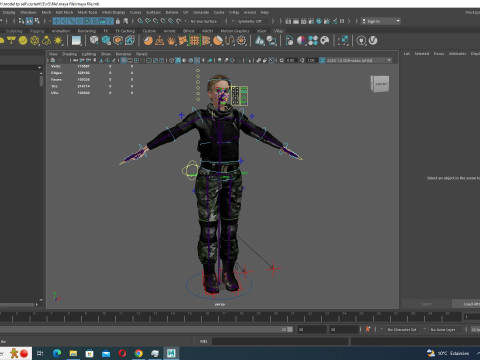Toggle select by hierarchy mode button
Screen dimensions: 480x360
tap(21, 21)
